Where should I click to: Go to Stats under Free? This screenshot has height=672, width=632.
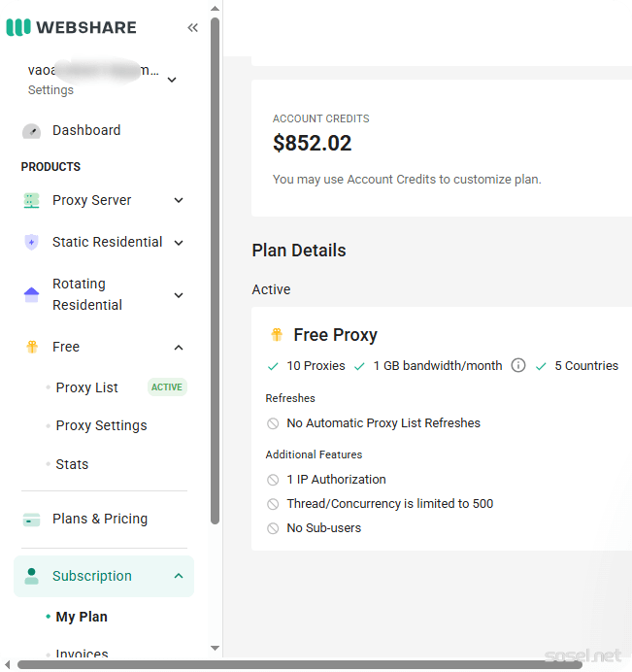point(72,464)
